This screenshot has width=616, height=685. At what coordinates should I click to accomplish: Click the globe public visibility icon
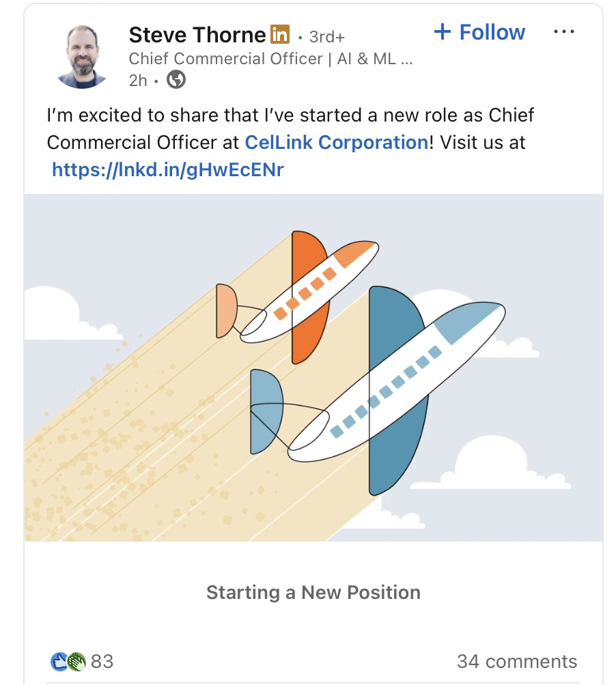click(176, 79)
